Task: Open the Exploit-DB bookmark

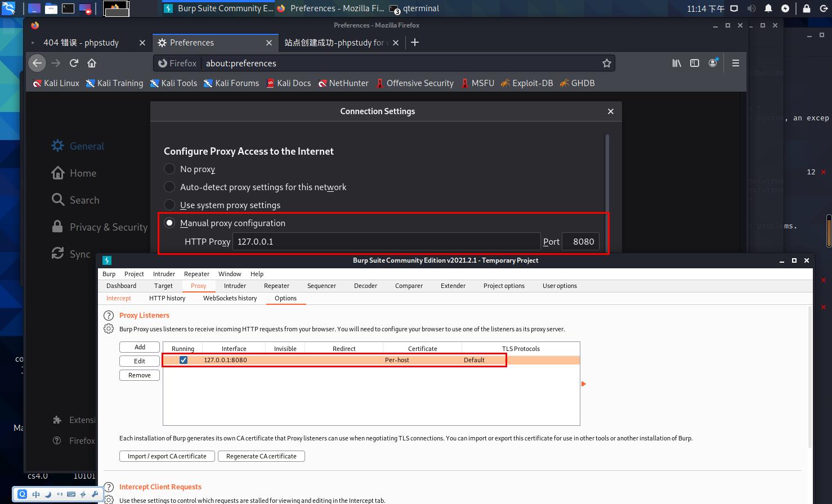Action: click(526, 83)
